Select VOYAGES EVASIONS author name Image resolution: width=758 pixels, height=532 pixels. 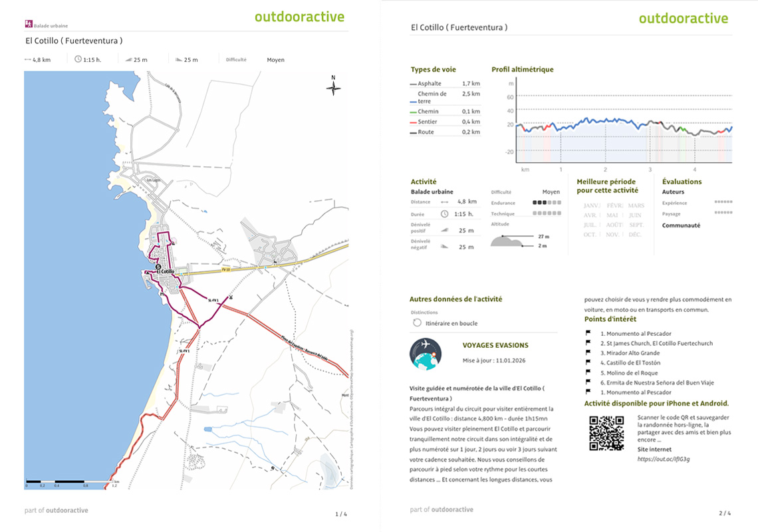pyautogui.click(x=495, y=345)
